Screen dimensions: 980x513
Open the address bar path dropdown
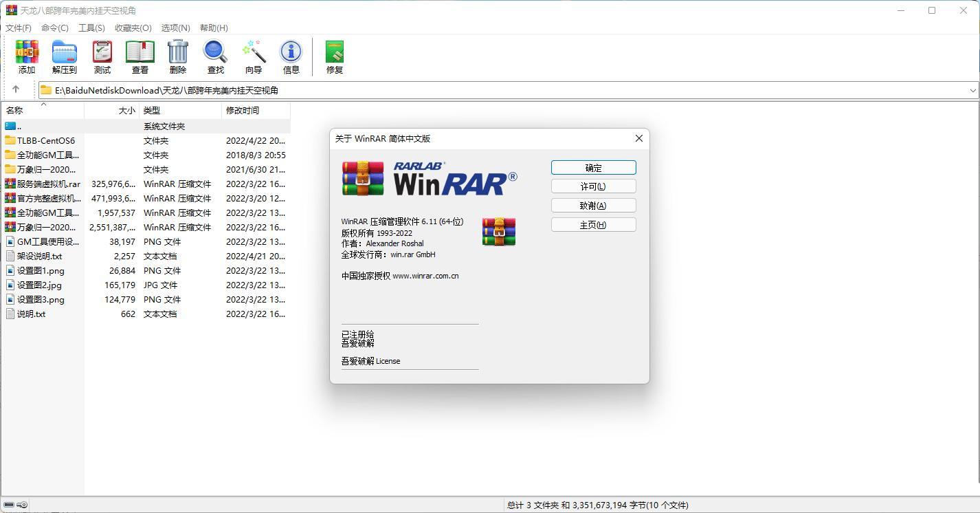click(972, 89)
